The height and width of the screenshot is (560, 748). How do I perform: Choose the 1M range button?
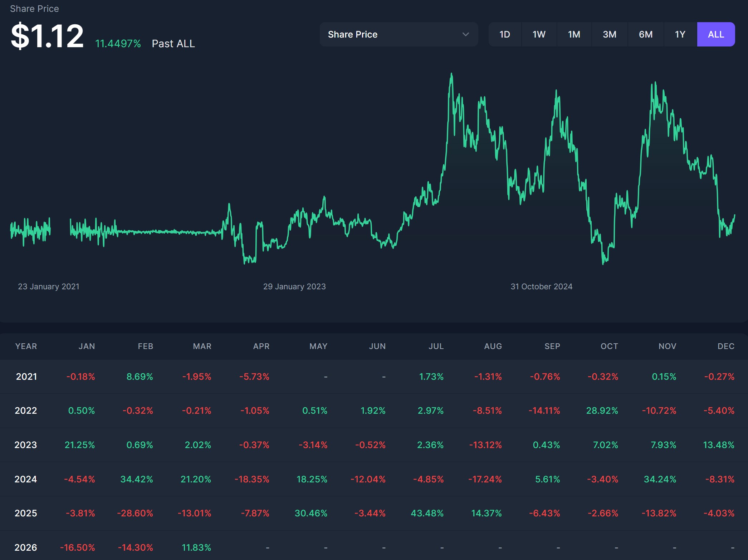574,34
